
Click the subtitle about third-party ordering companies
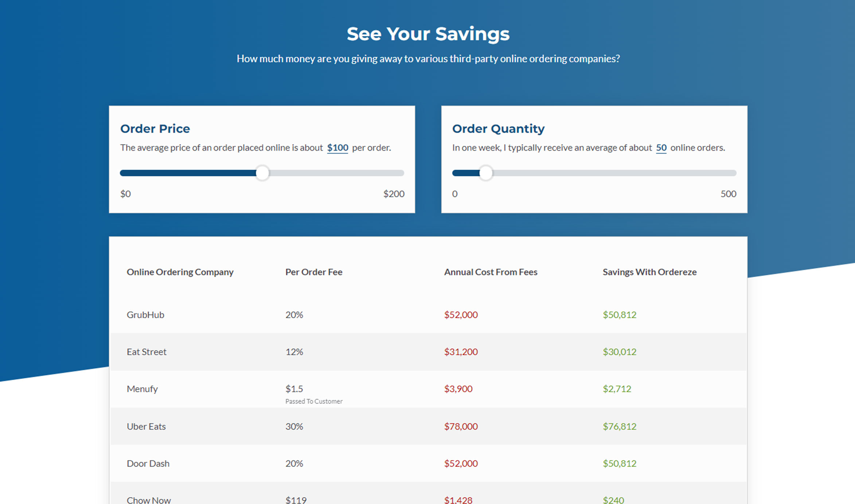tap(428, 59)
